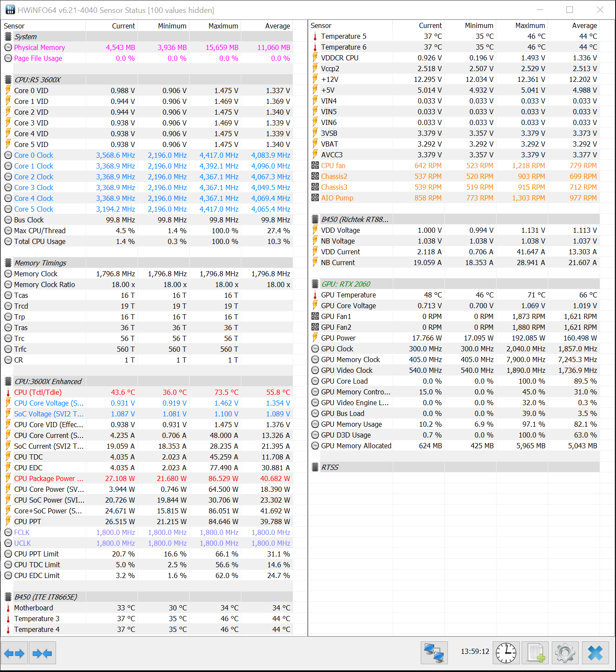Click the gauge icon beside Physical Memory
Viewport: 616px width, 672px height.
tap(8, 47)
